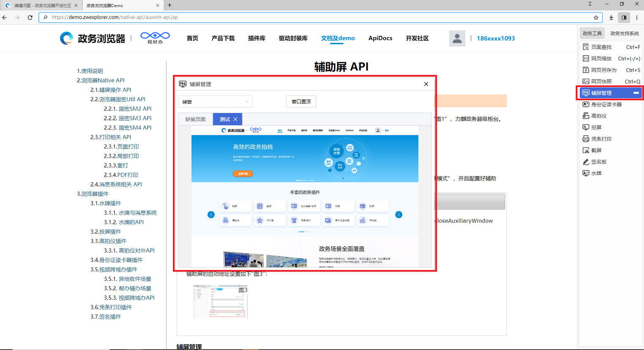644x350 pixels.
Task: Launch the 高拍仪 document camera tool
Action: (594, 116)
